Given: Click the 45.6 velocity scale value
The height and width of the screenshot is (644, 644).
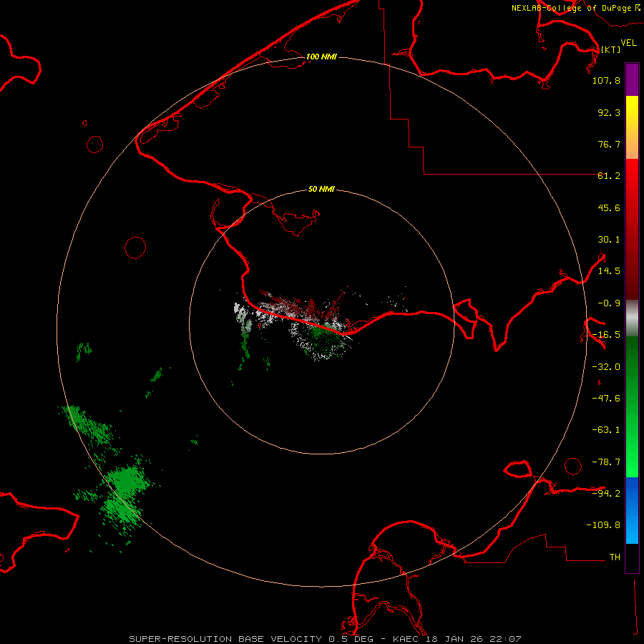Looking at the screenshot, I should [x=609, y=208].
